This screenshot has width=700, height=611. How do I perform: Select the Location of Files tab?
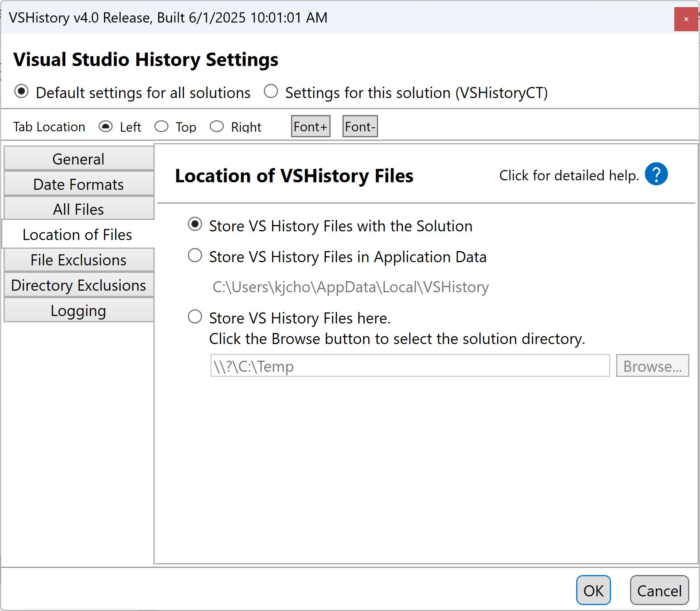coord(77,234)
